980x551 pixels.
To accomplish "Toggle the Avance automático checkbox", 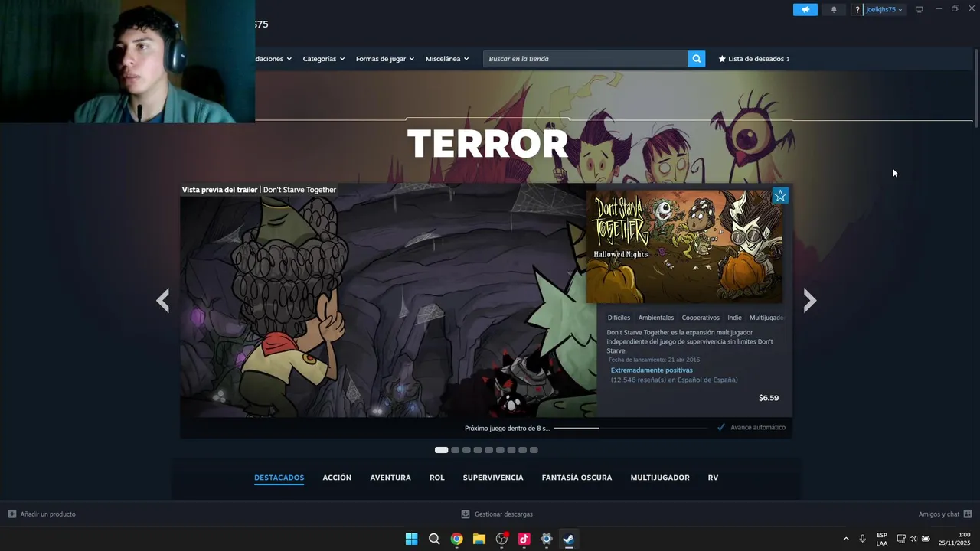I will point(720,427).
